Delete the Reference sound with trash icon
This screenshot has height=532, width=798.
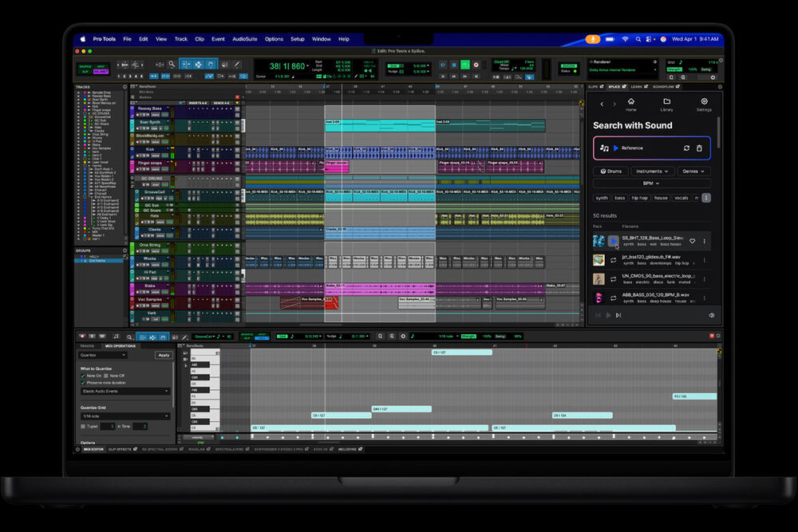tap(699, 148)
